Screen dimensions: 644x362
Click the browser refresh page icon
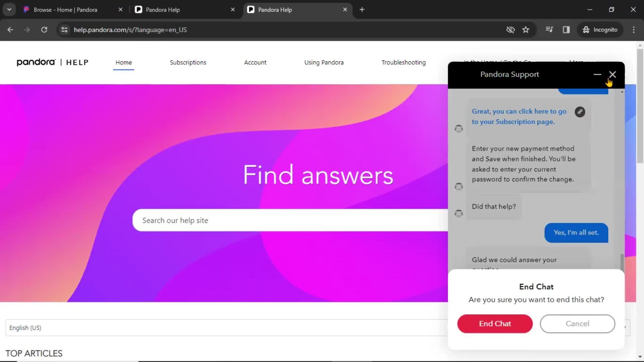pos(44,29)
